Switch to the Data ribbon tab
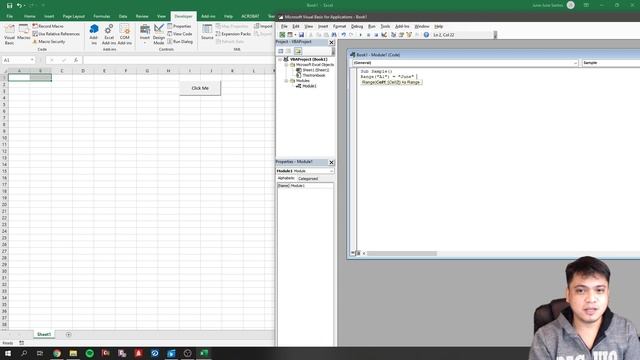The image size is (640, 360). click(x=123, y=16)
